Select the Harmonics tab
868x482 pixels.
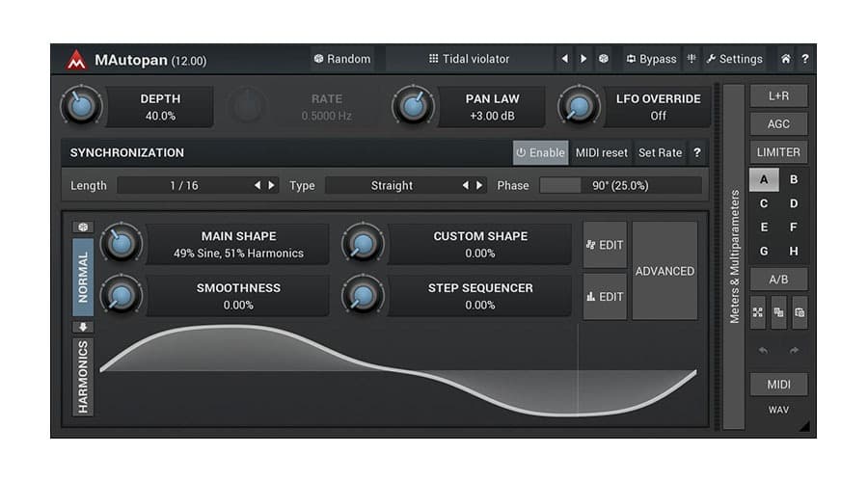83,376
